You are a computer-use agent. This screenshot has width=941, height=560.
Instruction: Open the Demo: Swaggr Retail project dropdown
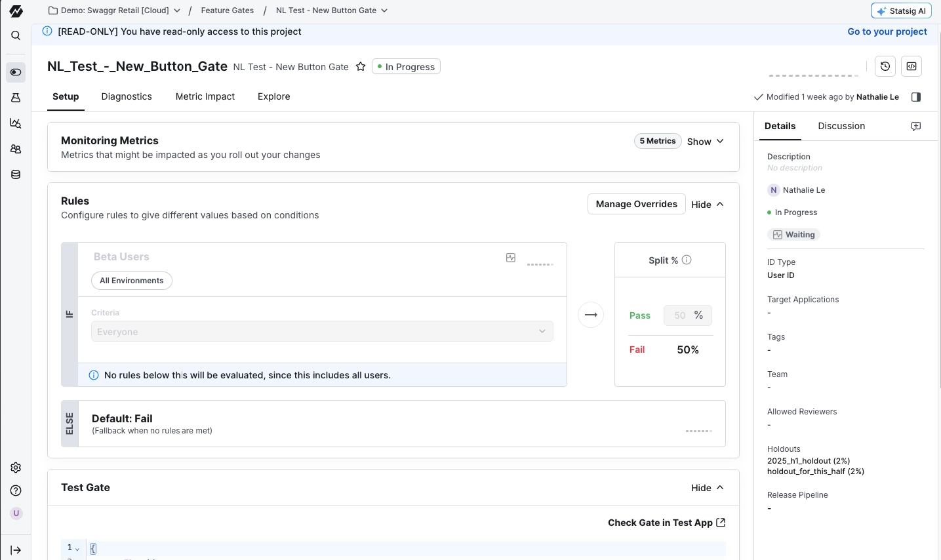coord(115,10)
